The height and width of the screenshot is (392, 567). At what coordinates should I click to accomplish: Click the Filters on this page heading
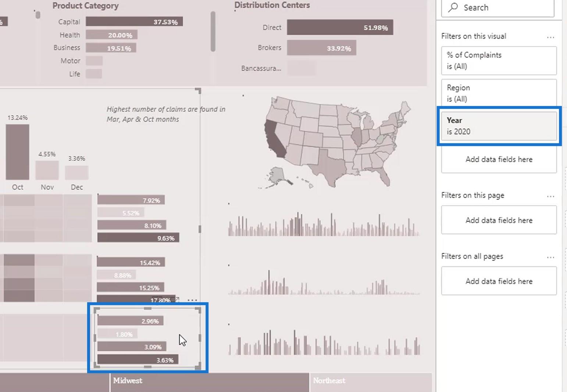473,195
